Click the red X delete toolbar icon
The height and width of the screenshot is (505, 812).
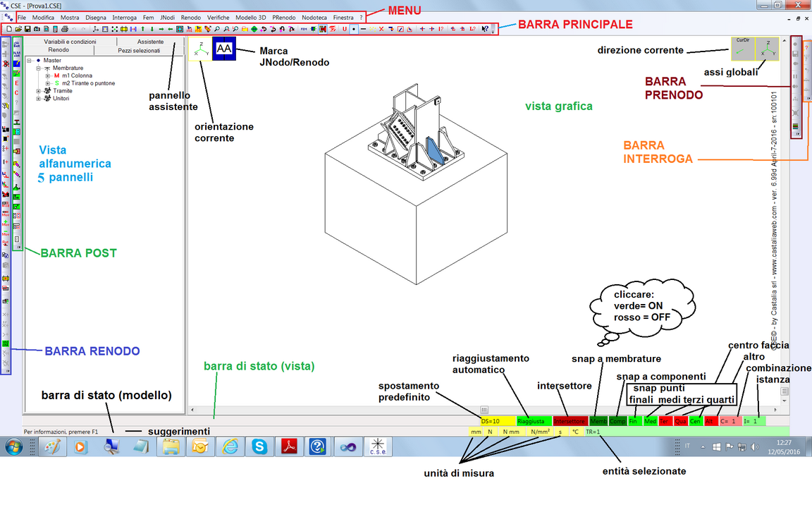[x=381, y=29]
